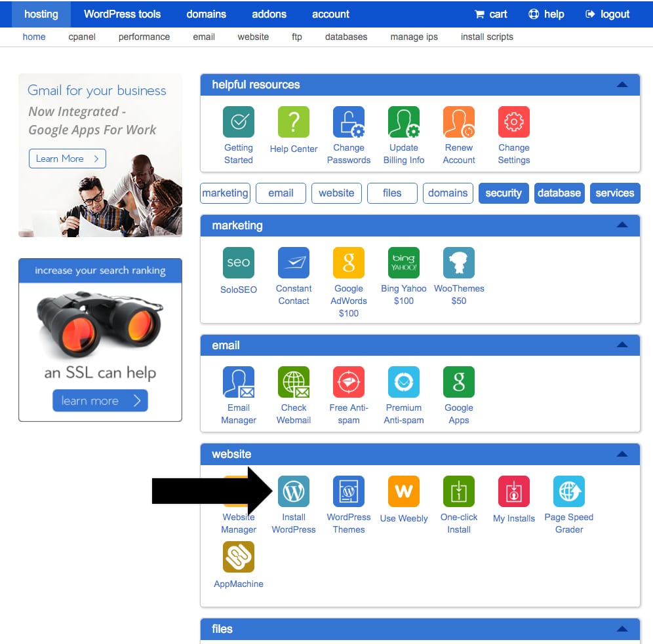Select the hosting main tab
The image size is (653, 644).
(41, 14)
